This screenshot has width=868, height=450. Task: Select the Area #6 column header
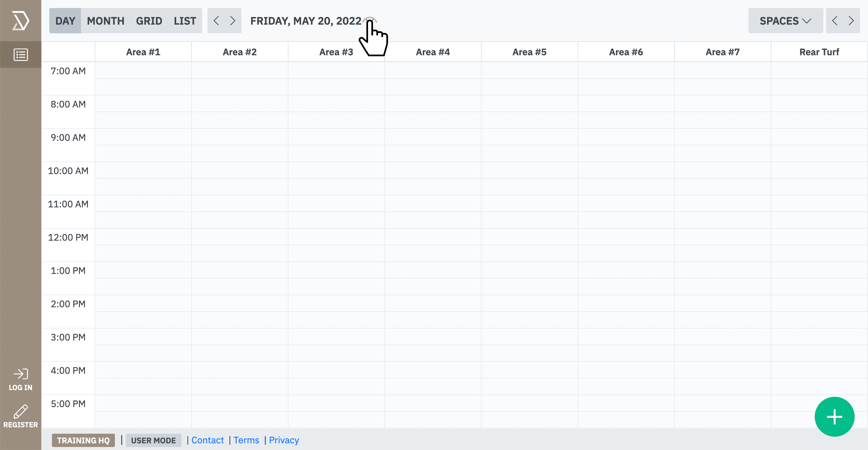[626, 52]
